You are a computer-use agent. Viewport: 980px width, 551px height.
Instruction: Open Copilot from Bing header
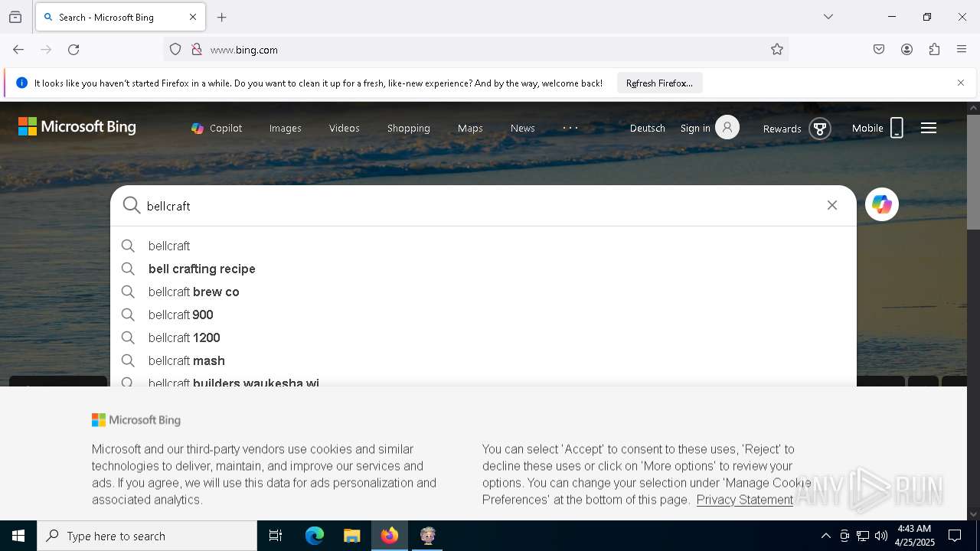pyautogui.click(x=217, y=128)
